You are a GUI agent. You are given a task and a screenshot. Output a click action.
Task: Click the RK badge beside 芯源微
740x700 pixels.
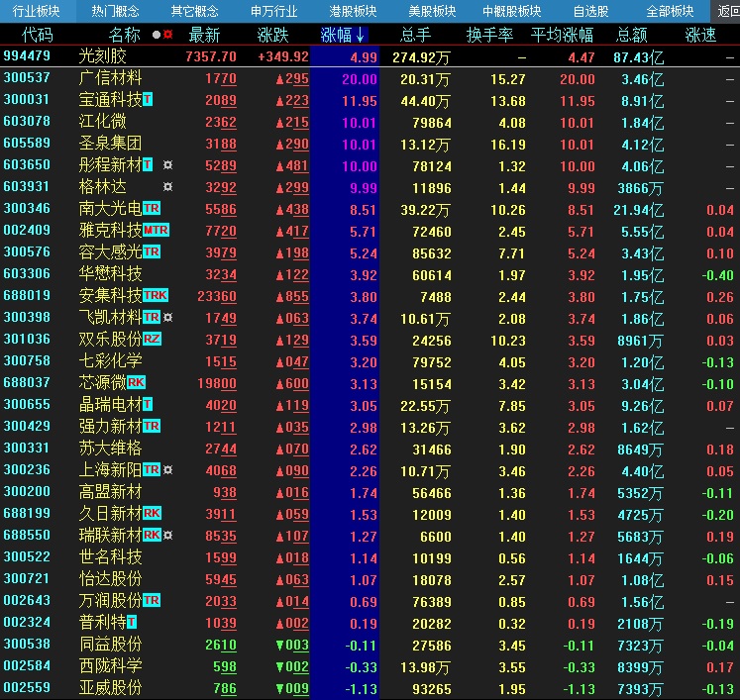(x=136, y=383)
